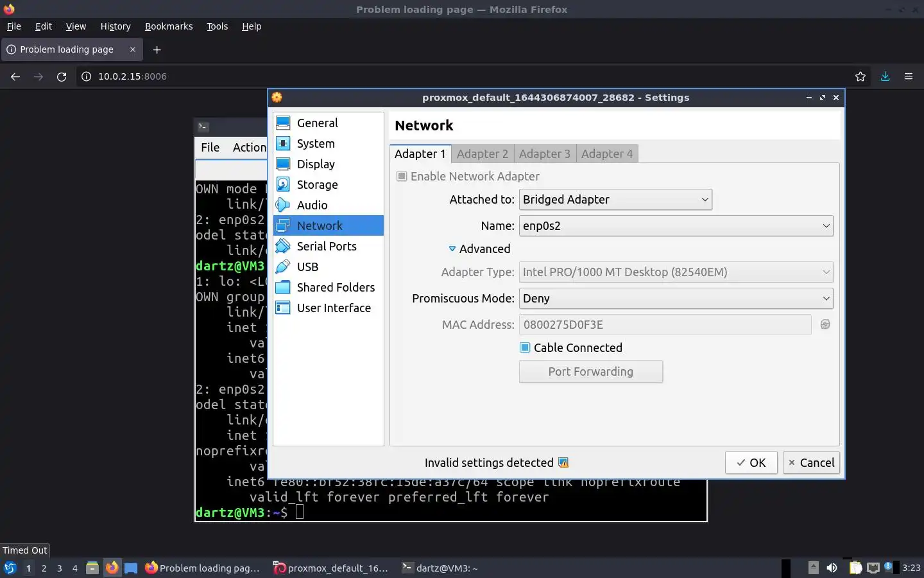Screen dimensions: 924x578
Task: Click OK to apply settings
Action: 751,463
